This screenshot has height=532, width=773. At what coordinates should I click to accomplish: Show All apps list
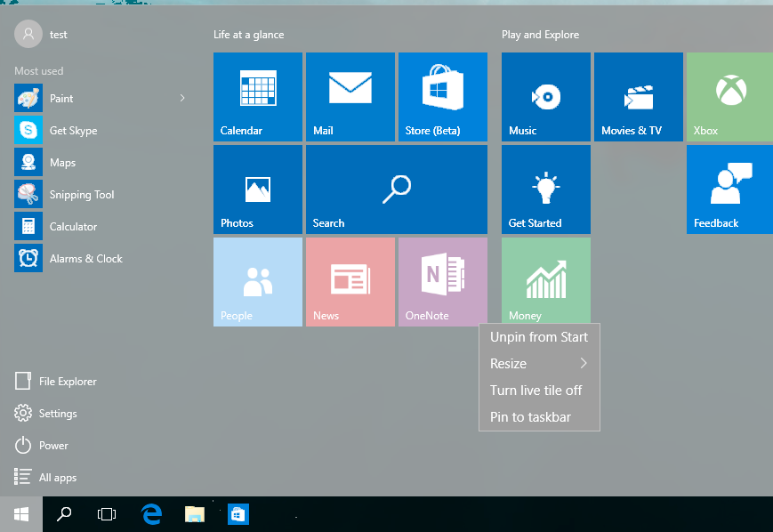point(45,477)
